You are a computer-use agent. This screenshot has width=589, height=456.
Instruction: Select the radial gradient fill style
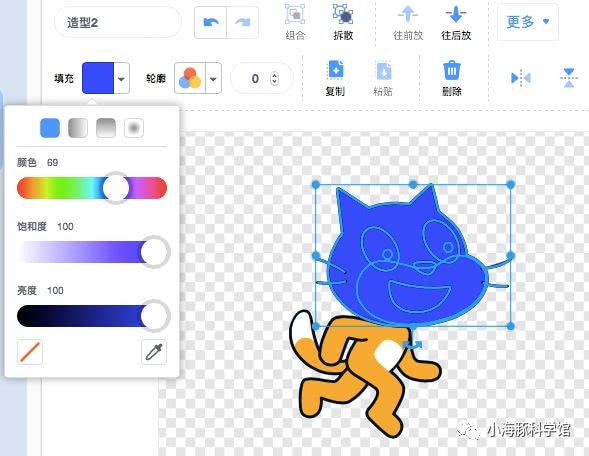click(134, 128)
